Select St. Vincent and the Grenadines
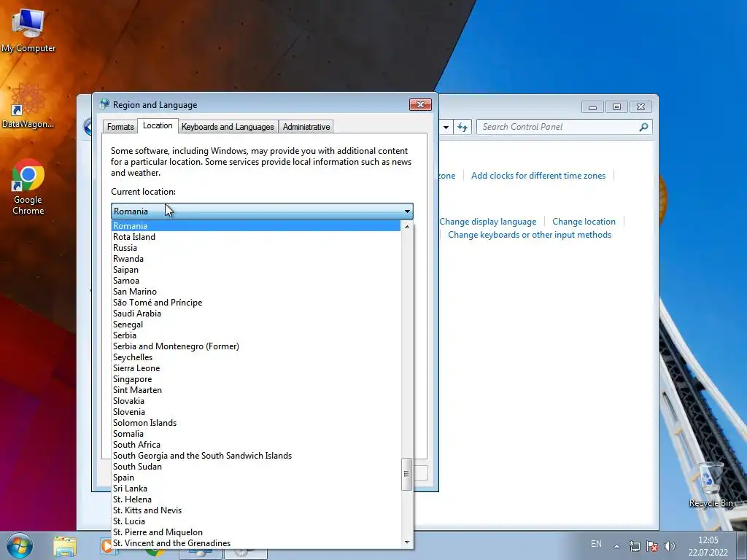Screen dimensions: 747x560 256,543
